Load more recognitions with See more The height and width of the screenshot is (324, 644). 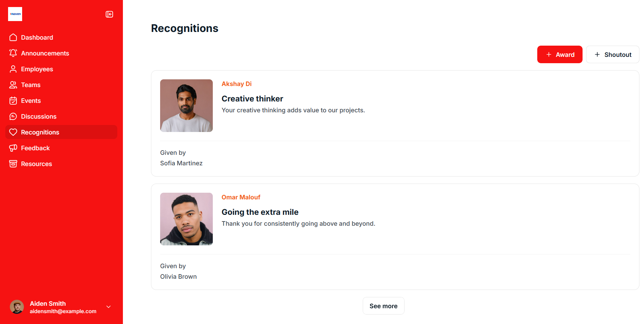coord(383,306)
